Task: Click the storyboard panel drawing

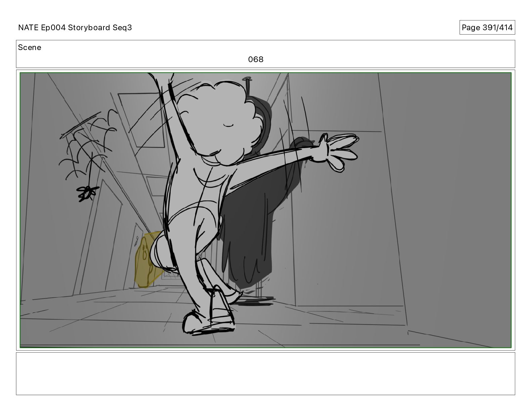Action: pos(265,210)
